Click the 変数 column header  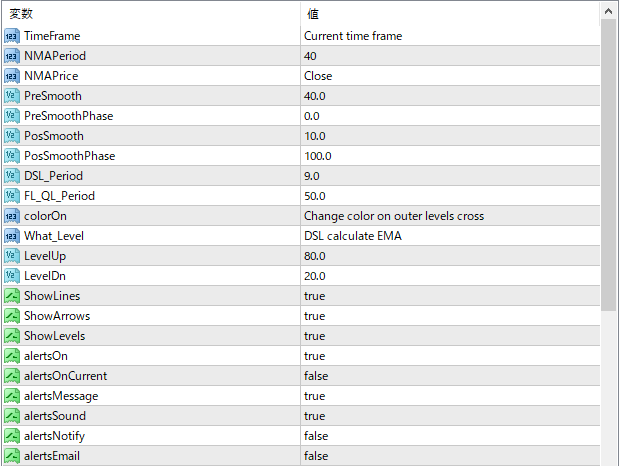coord(150,14)
